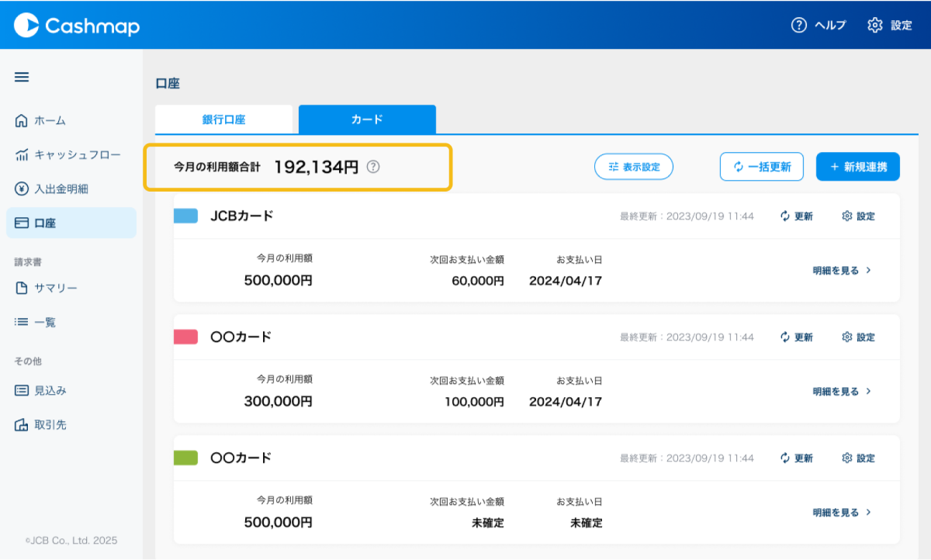
Task: Click 更新 on the red 〇〇カード
Action: (x=797, y=337)
